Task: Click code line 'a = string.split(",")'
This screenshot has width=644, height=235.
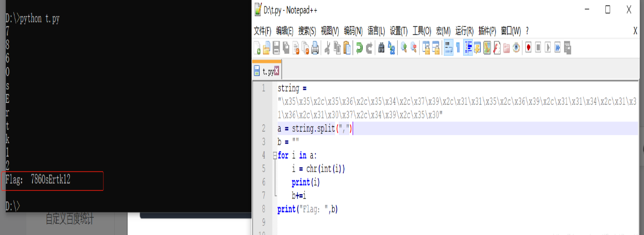Action: point(314,129)
